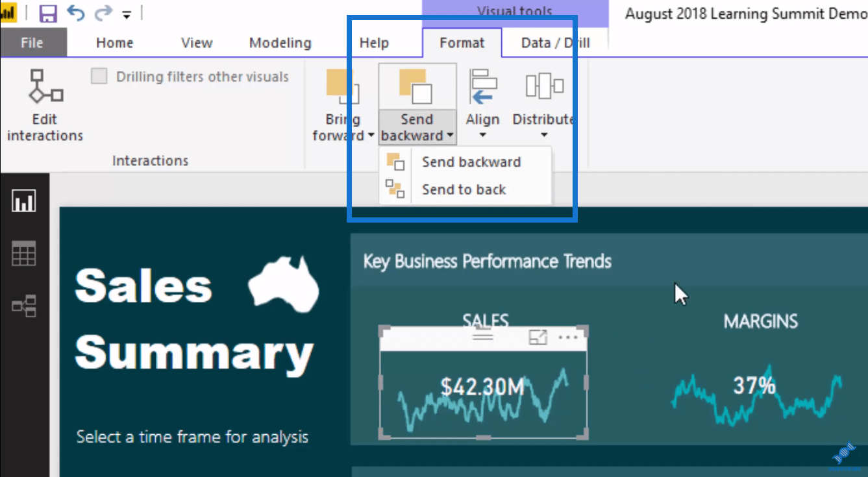The image size is (868, 477).
Task: Open the Modeling ribbon tab
Action: [x=280, y=43]
